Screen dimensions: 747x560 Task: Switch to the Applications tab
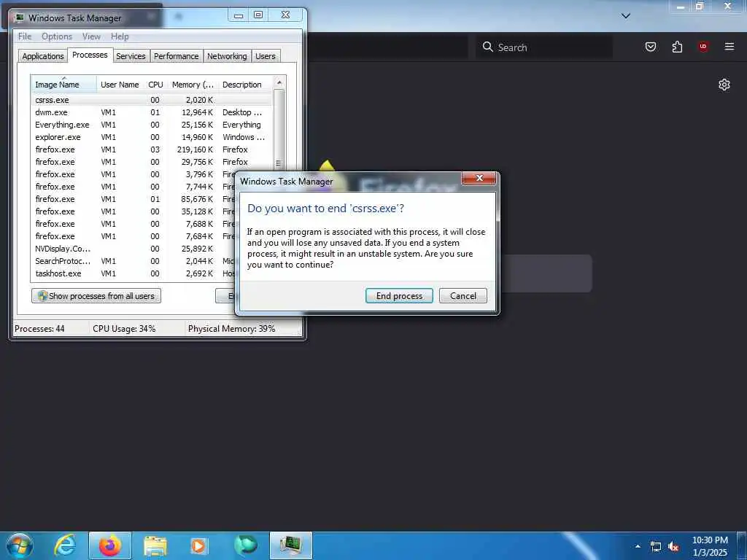click(43, 56)
